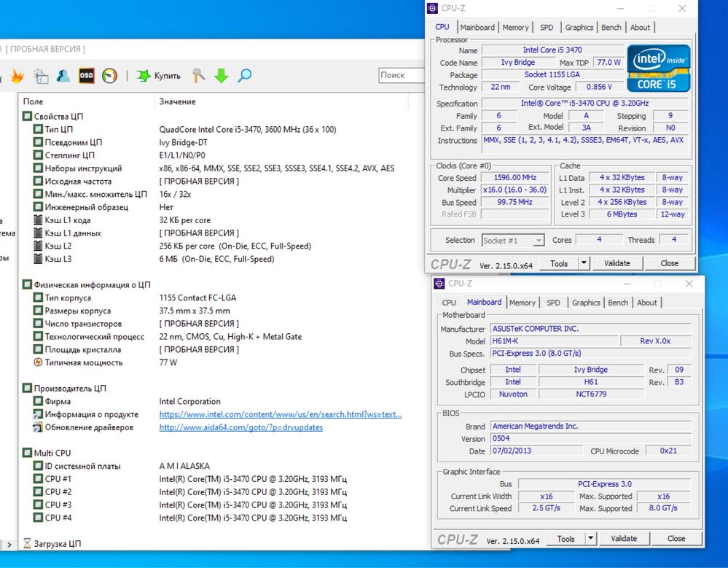Click Close in the CPU-Z processor window
This screenshot has width=728, height=568.
pos(669,263)
